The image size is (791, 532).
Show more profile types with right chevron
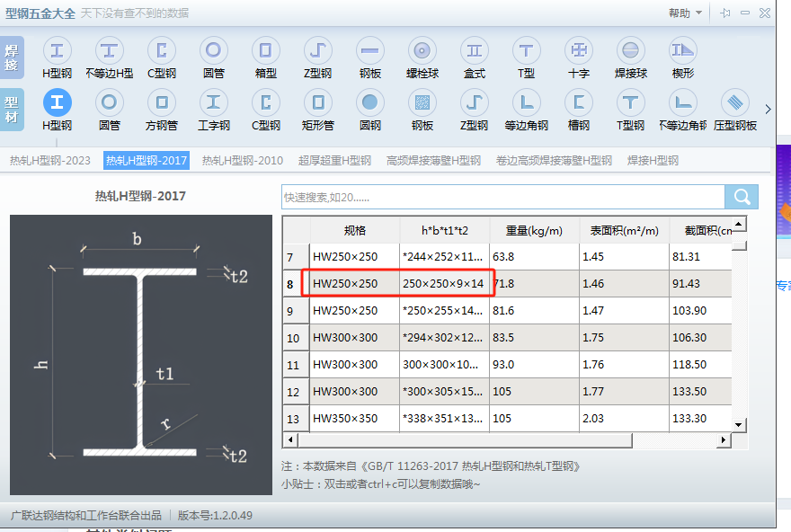[768, 109]
